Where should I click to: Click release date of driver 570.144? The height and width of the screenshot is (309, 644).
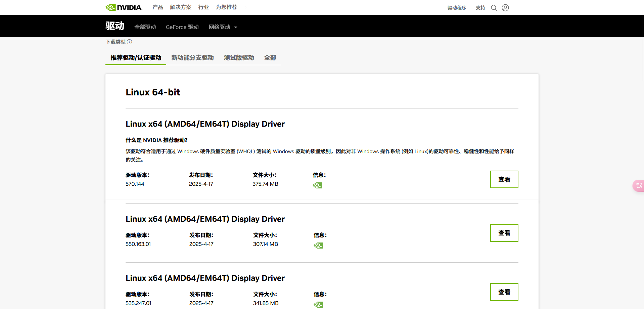201,184
